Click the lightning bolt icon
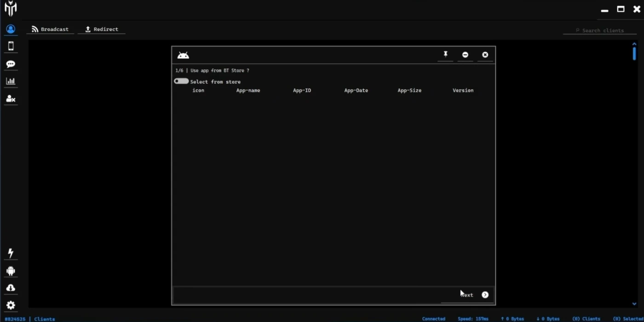 coord(11,253)
